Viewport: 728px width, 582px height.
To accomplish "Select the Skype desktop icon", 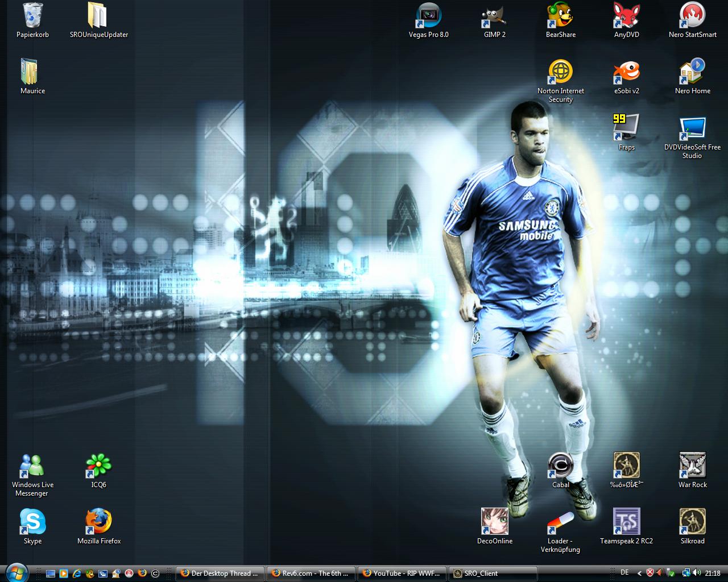I will coord(32,522).
